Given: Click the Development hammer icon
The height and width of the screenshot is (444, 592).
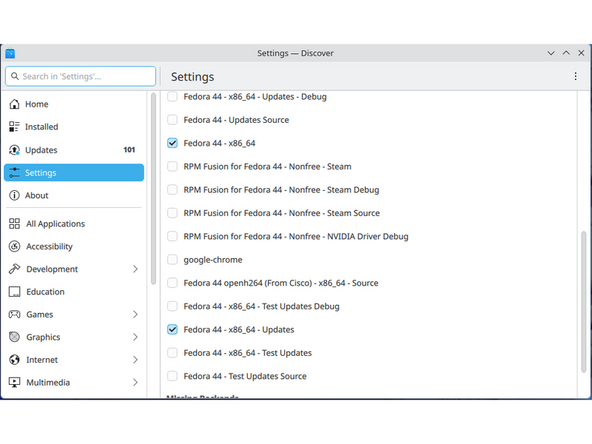Looking at the screenshot, I should tap(14, 269).
